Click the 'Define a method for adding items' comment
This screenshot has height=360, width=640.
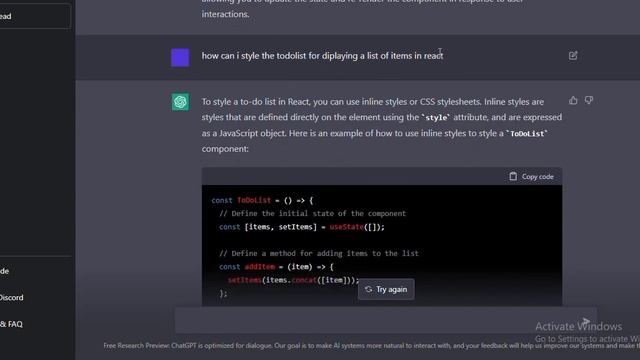[319, 253]
